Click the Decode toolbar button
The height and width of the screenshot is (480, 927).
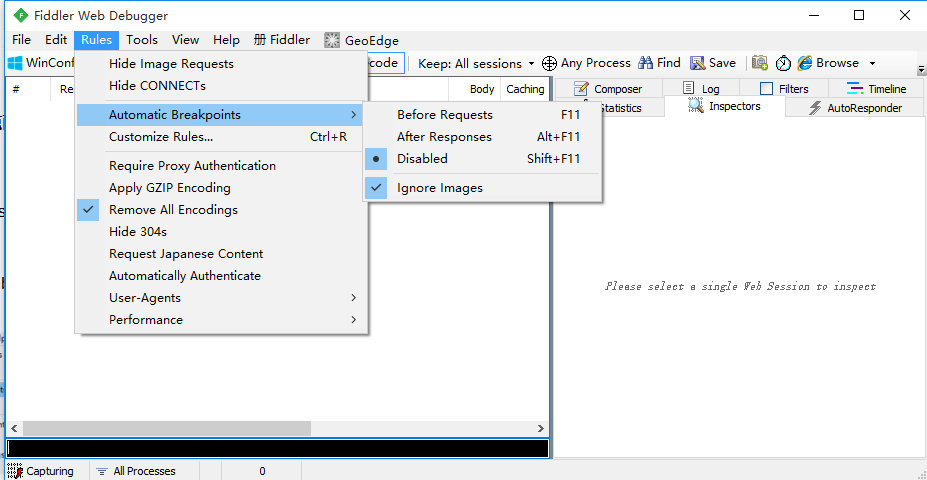[x=386, y=63]
